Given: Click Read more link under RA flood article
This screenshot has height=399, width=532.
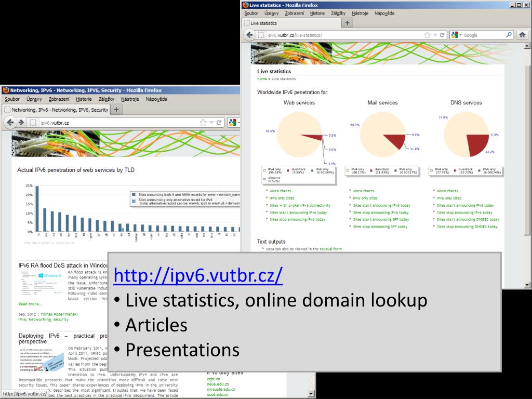Looking at the screenshot, I should click(x=30, y=304).
